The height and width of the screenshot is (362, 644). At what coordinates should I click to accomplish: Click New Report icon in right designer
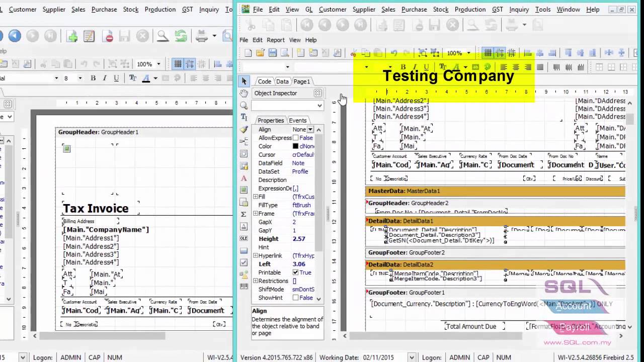click(248, 53)
